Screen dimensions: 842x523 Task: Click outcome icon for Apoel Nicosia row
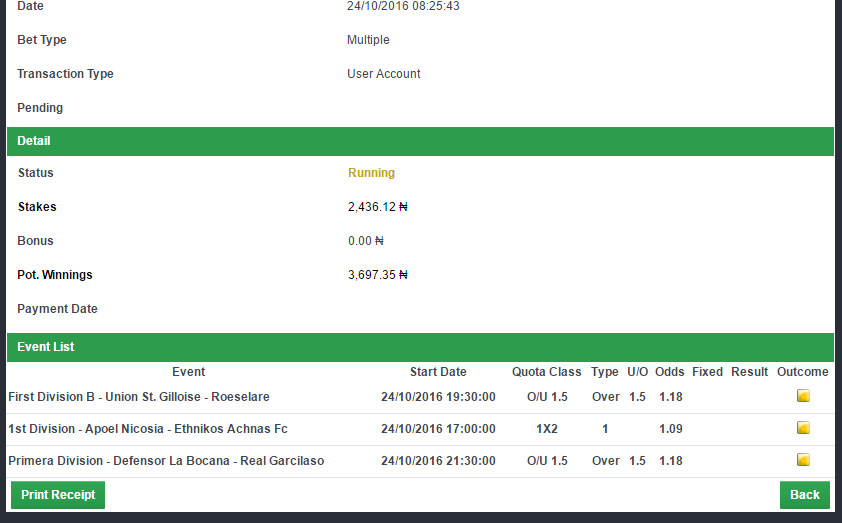(x=803, y=428)
